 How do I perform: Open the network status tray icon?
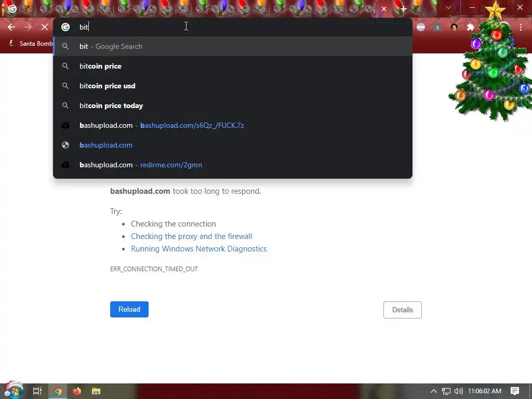click(x=446, y=391)
